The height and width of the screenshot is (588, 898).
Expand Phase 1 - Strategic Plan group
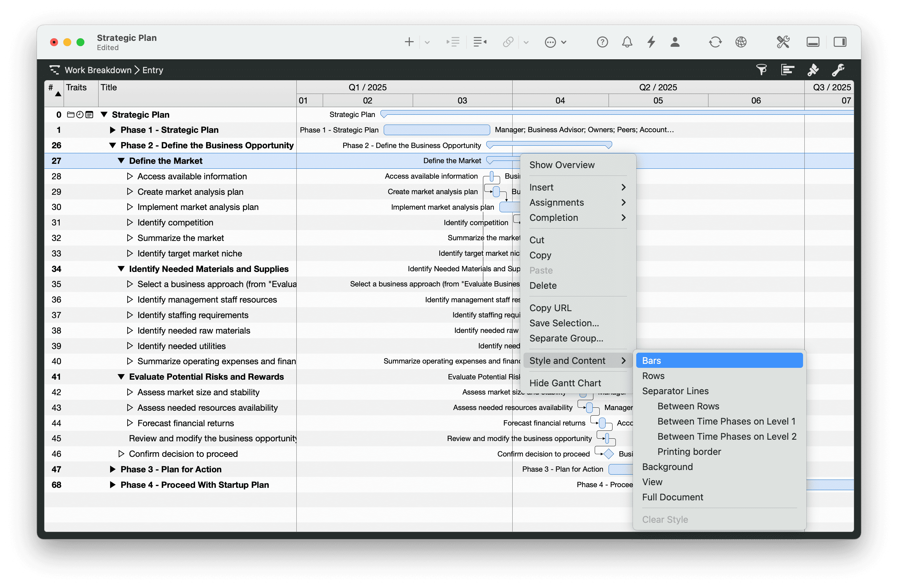point(112,130)
